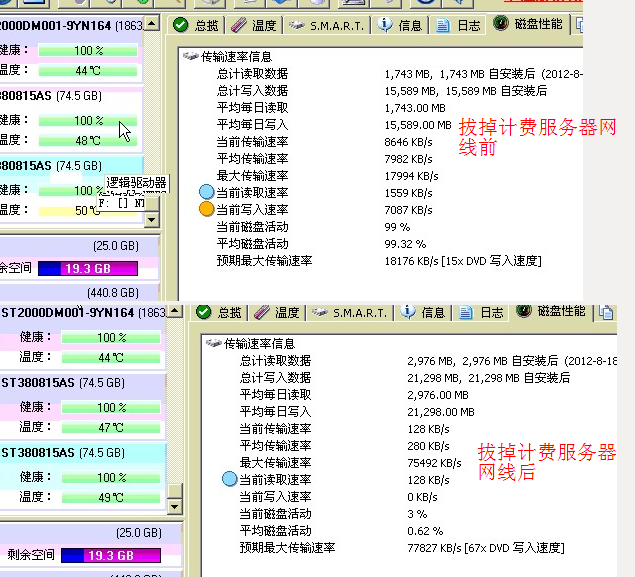
Task: Click the thermometer 温度 icon in the lower window
Action: click(x=262, y=312)
